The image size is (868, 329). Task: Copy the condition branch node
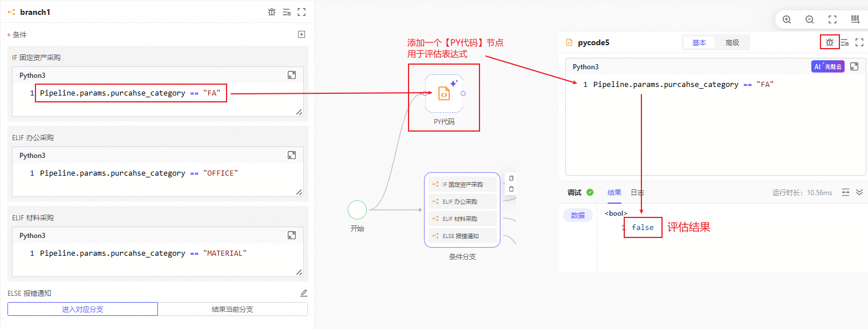coord(511,179)
